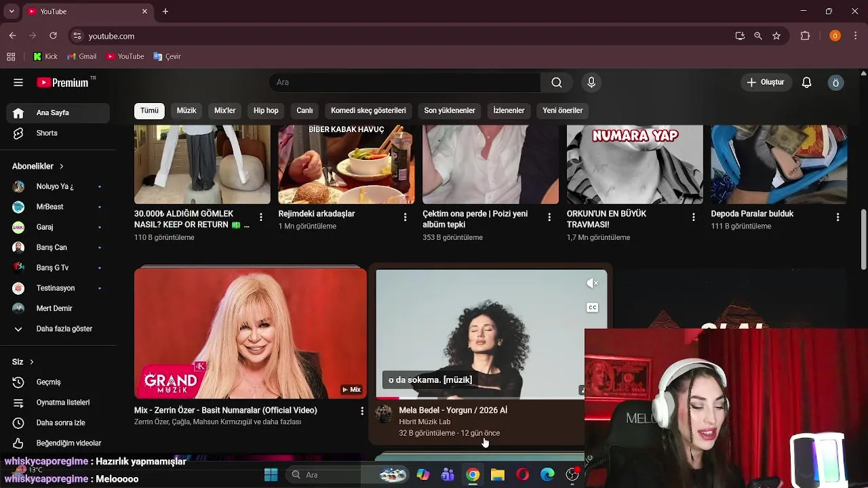The width and height of the screenshot is (868, 488).
Task: Go back in the Chrome toolbar
Action: pyautogui.click(x=12, y=36)
